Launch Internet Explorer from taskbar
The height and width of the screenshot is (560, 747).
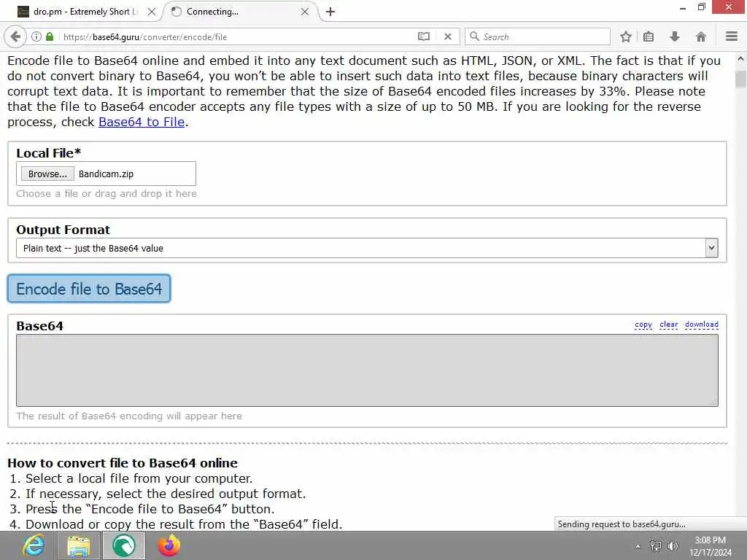(x=34, y=545)
